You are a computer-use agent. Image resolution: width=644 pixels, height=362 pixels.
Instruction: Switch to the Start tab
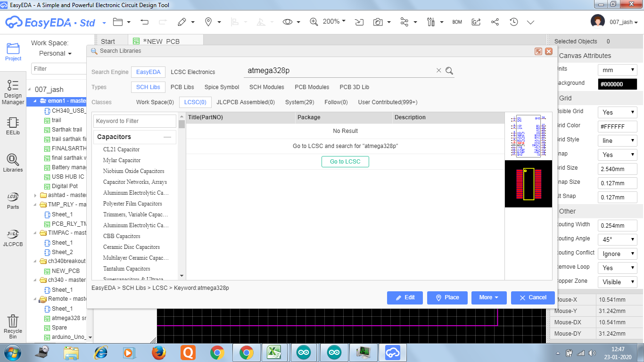point(108,41)
